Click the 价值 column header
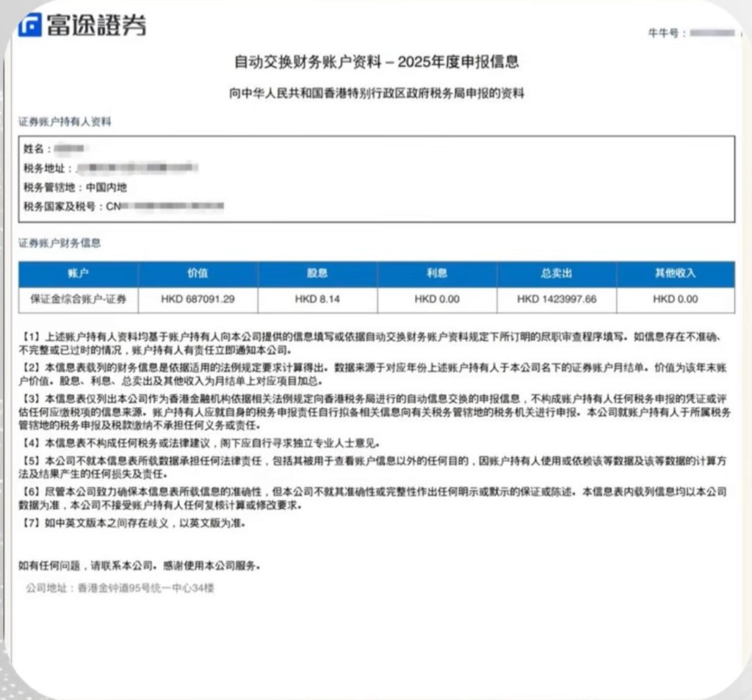The height and width of the screenshot is (700, 752). tap(198, 273)
